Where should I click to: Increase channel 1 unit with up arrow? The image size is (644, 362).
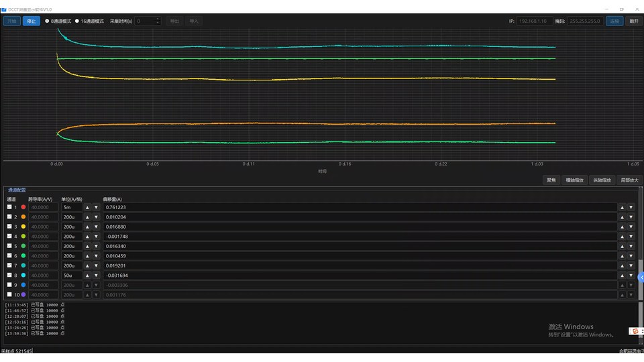pos(87,207)
